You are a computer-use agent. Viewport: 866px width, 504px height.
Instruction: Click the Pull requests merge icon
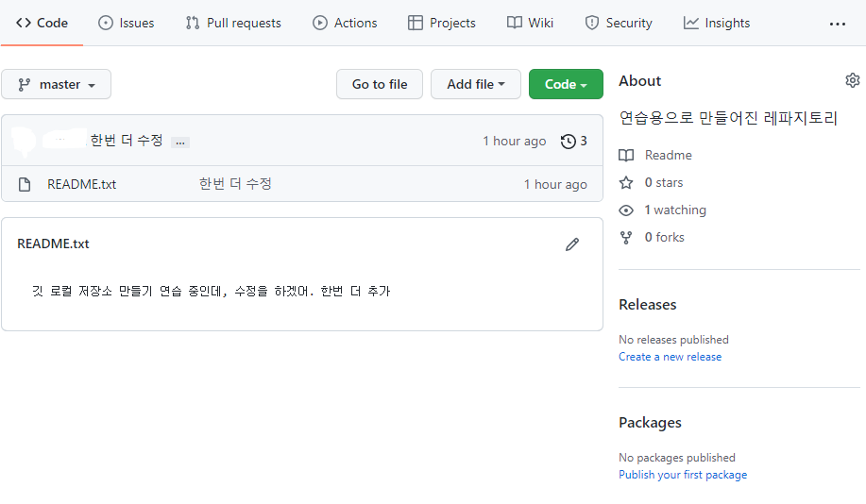pos(193,23)
